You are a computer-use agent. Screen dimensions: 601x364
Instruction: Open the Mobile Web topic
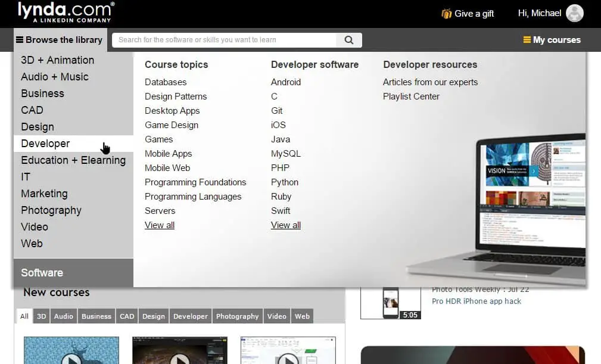click(x=167, y=168)
